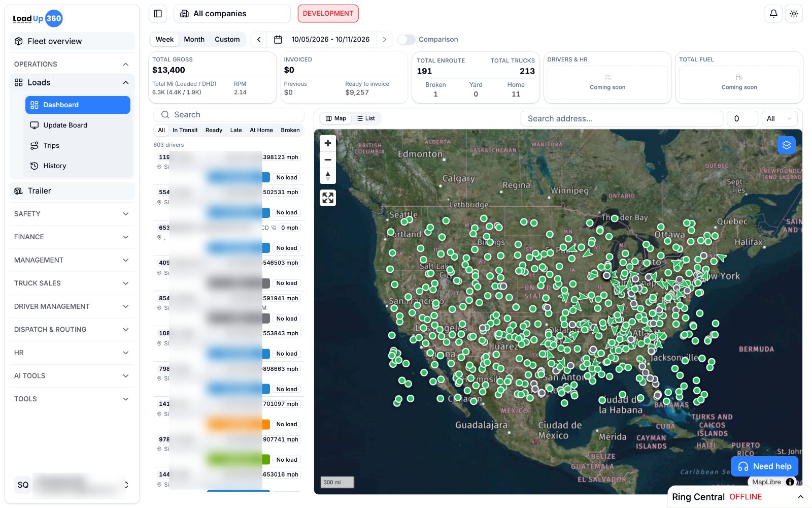Collapse the Loads menu
This screenshot has height=508, width=812.
72,82
